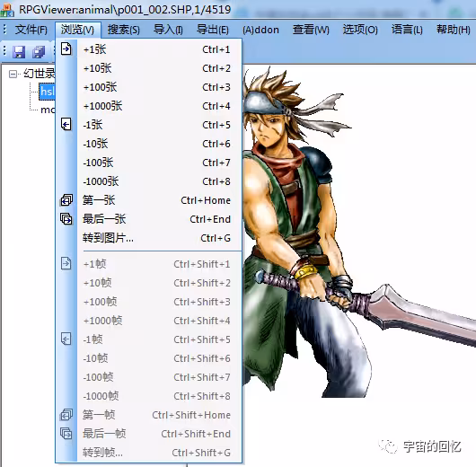Click the first image icon beside 第一张

[66, 200]
